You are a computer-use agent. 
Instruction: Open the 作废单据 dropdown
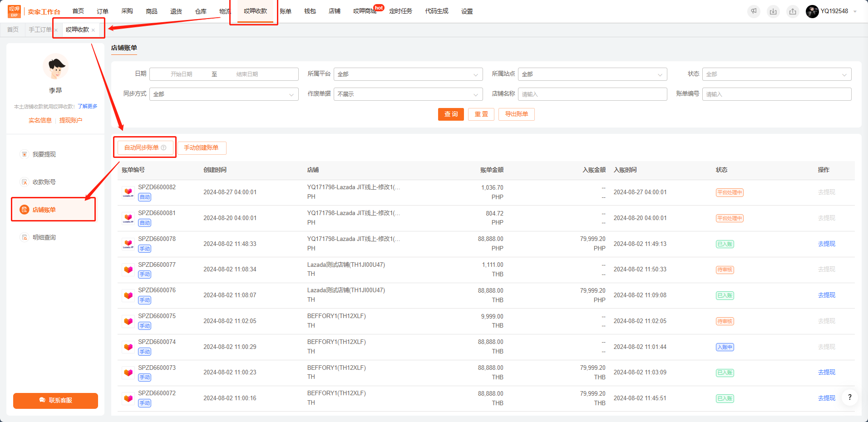(x=408, y=94)
